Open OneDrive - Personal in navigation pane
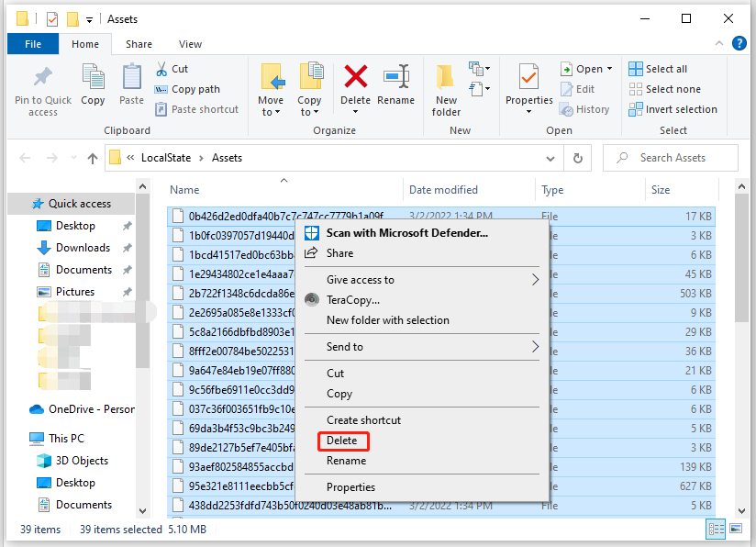Screen dimensions: 756x547 (x=82, y=409)
